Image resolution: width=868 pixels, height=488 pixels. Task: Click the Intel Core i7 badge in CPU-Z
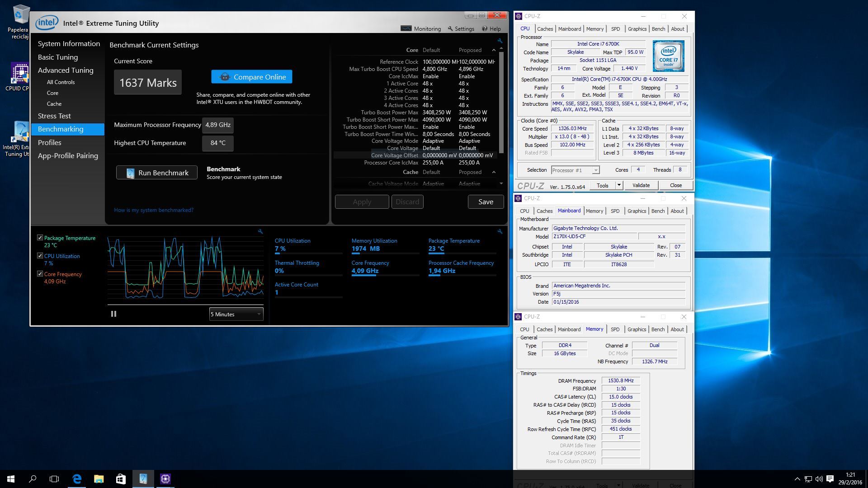click(x=668, y=56)
